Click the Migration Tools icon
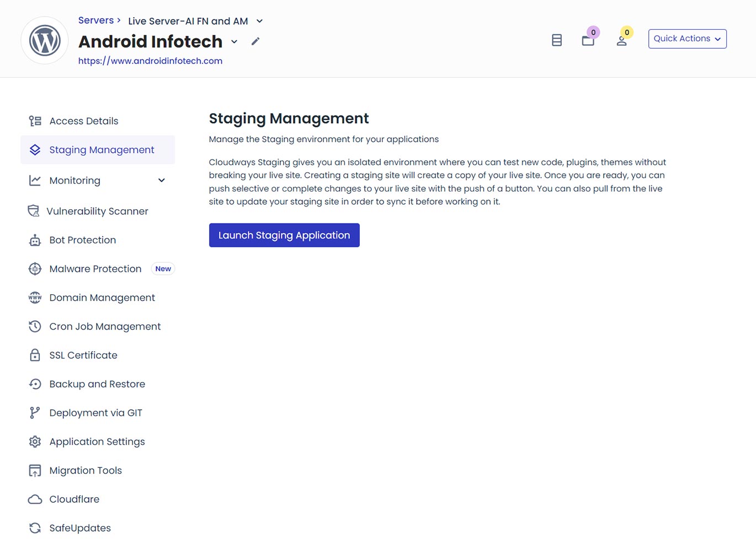Viewport: 756px width, 552px height. tap(35, 470)
